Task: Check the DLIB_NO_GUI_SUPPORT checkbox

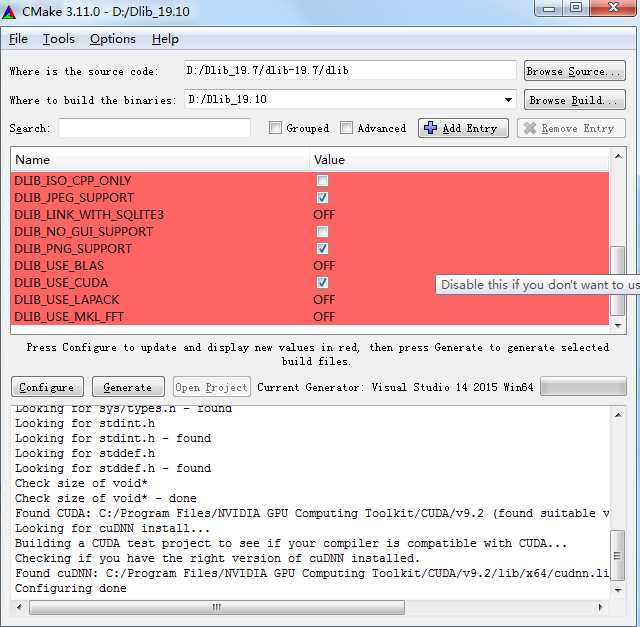Action: 322,232
